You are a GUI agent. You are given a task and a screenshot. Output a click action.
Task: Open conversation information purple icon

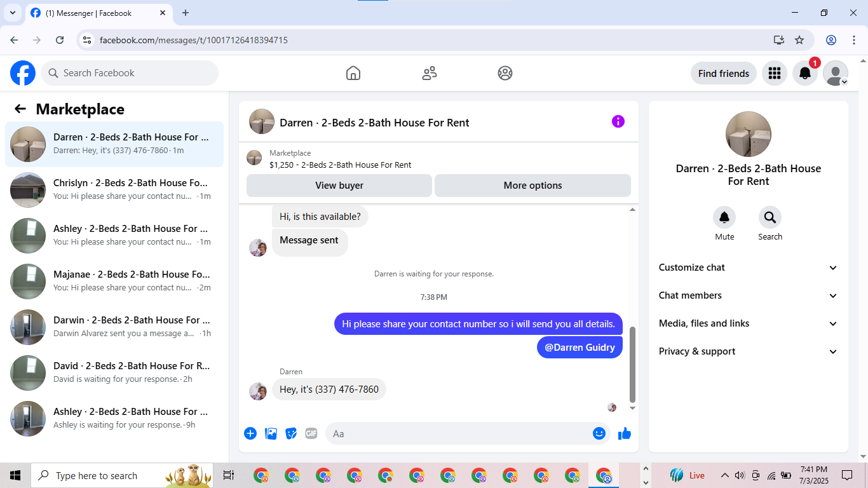click(618, 121)
